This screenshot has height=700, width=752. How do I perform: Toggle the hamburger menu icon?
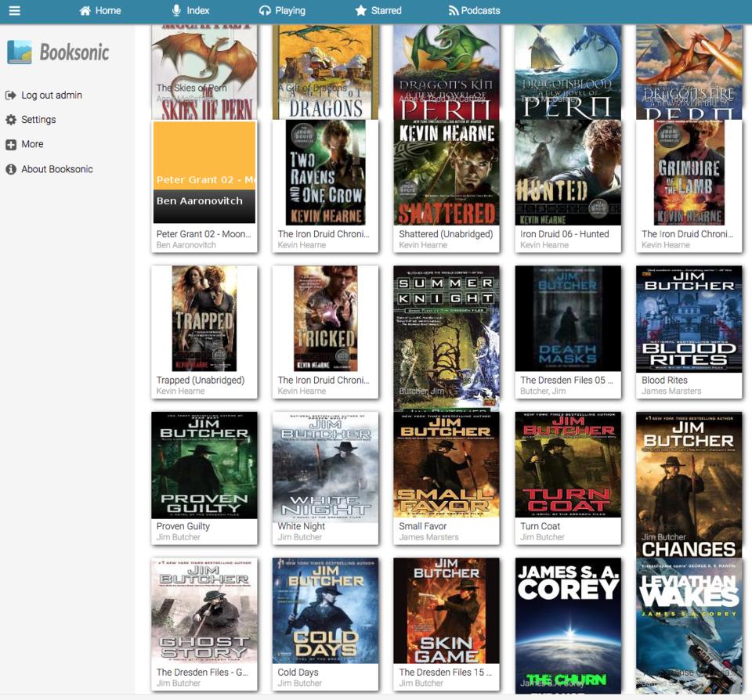tap(14, 11)
